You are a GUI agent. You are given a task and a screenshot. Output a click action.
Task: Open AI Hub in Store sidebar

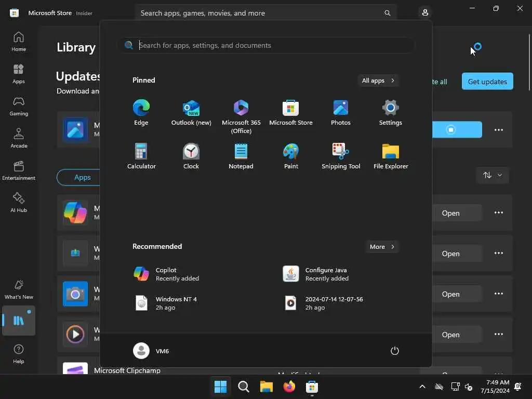click(19, 203)
